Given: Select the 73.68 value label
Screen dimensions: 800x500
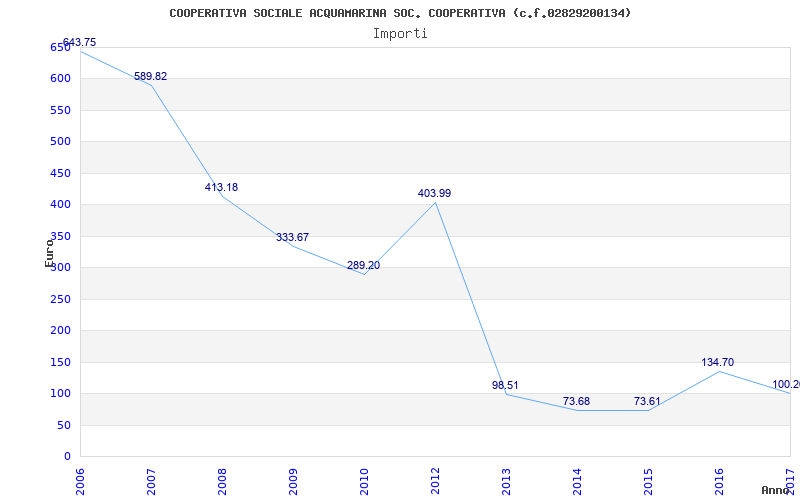Looking at the screenshot, I should 577,401.
